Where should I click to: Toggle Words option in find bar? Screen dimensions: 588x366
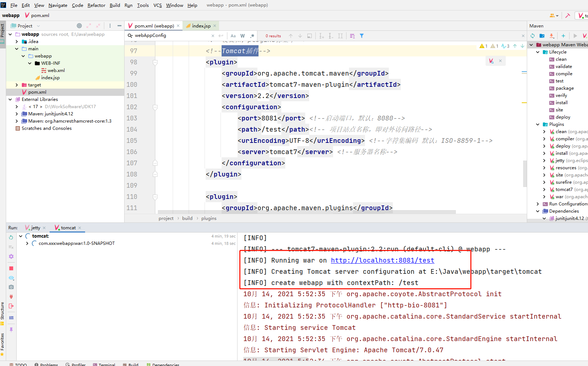pos(243,36)
